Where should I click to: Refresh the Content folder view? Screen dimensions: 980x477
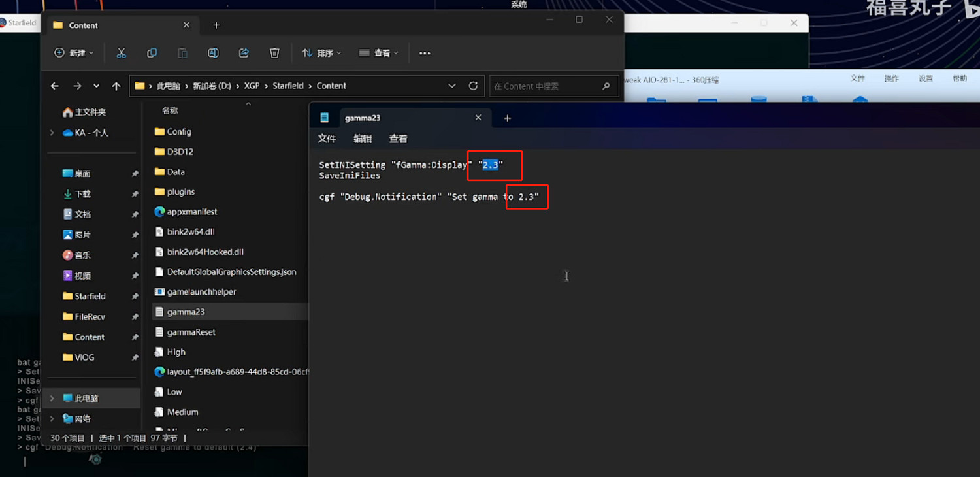(x=473, y=86)
